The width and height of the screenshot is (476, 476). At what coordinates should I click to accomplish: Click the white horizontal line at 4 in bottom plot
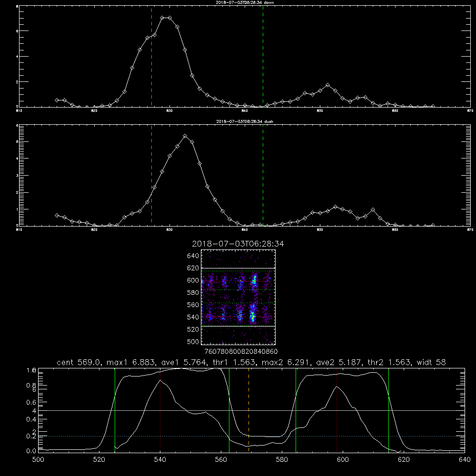pyautogui.click(x=251, y=410)
